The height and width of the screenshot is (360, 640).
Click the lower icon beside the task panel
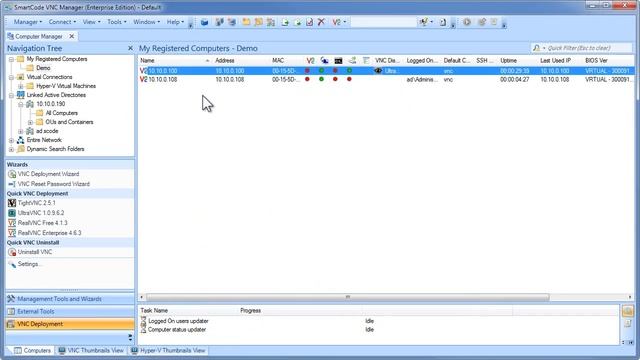(x=628, y=324)
